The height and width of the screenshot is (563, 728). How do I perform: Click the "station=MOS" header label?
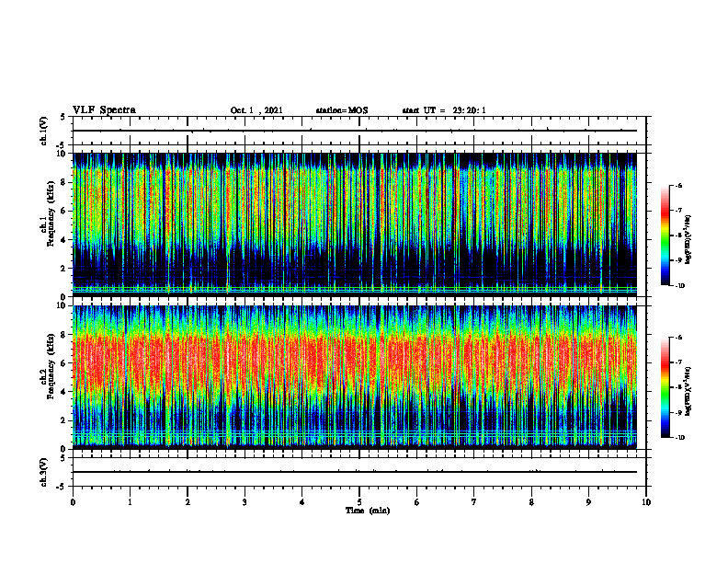[x=342, y=110]
